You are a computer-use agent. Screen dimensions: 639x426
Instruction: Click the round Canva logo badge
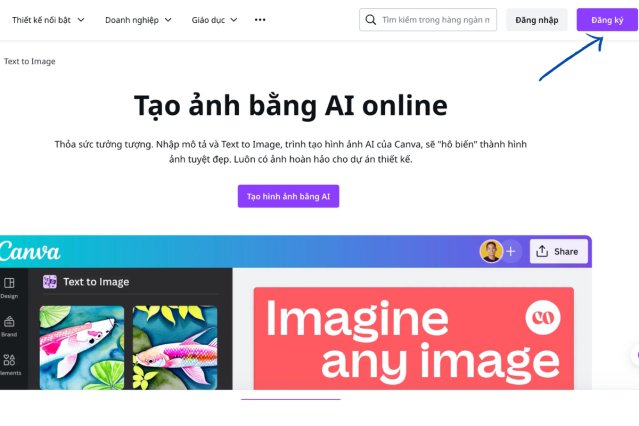click(x=543, y=318)
